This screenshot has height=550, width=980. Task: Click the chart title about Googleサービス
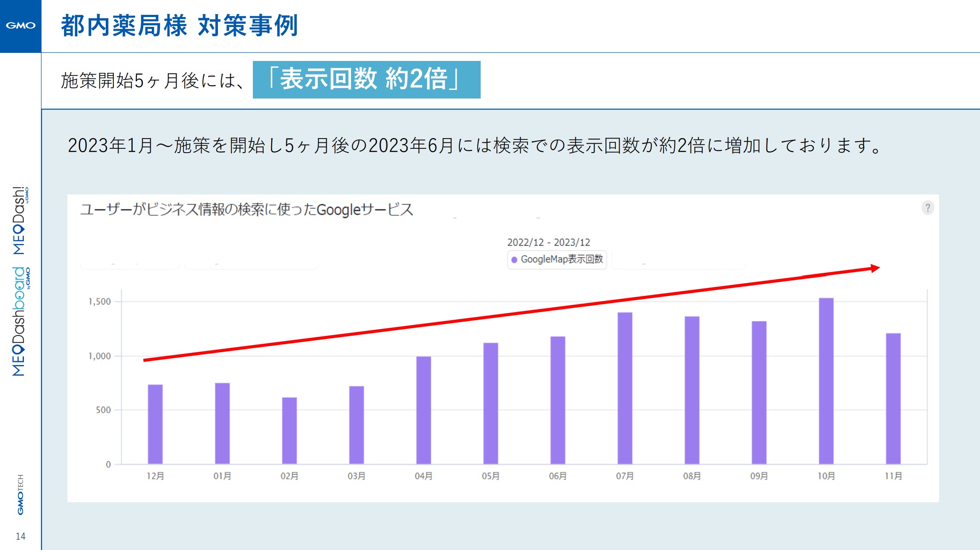tap(246, 209)
